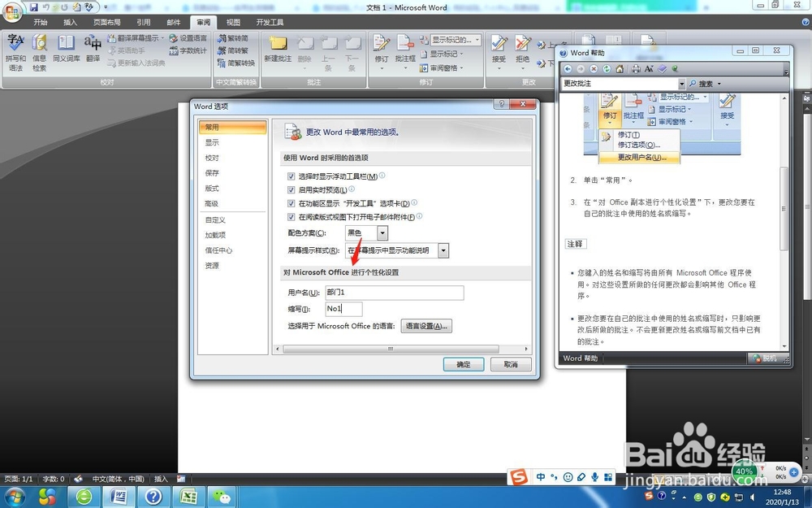Click Refresh icon in Word Help toolbar
Image resolution: width=812 pixels, height=508 pixels.
coord(607,69)
